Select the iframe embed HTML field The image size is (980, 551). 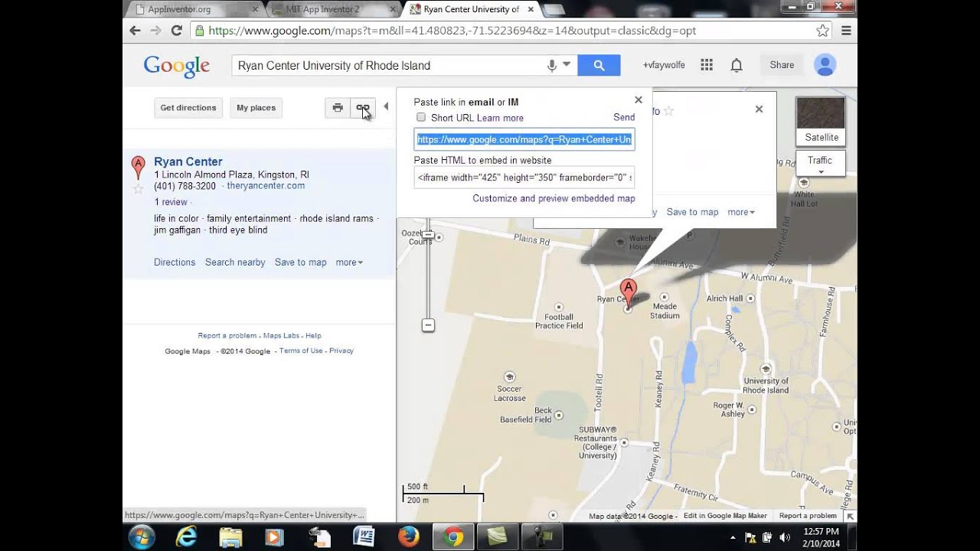[524, 177]
